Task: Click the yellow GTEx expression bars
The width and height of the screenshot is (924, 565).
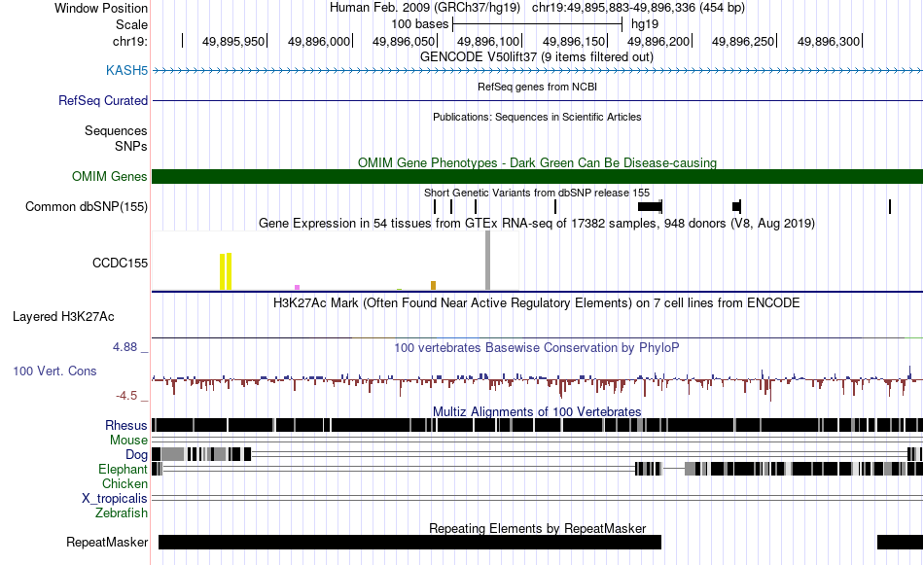Action: pos(226,271)
